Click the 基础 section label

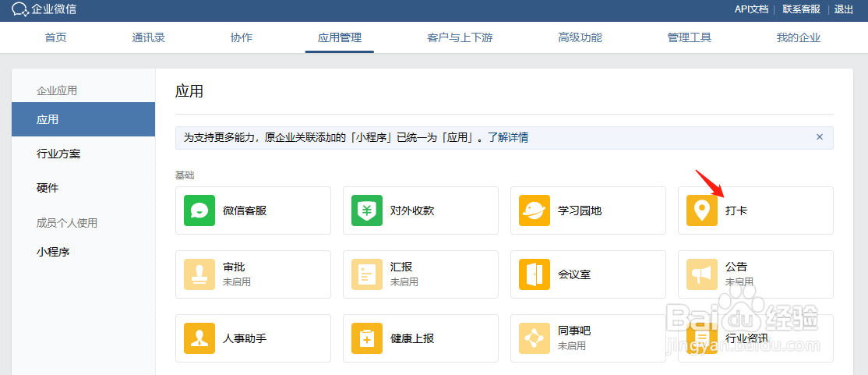185,175
